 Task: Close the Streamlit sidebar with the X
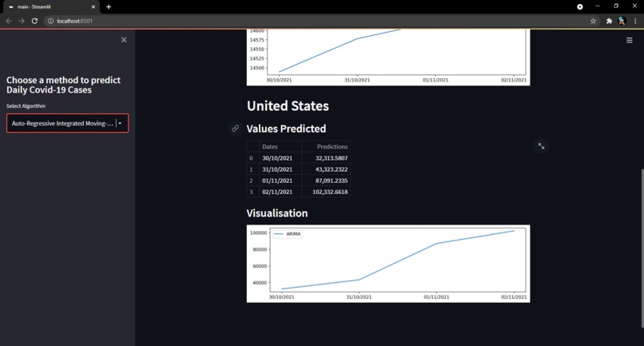pos(124,40)
